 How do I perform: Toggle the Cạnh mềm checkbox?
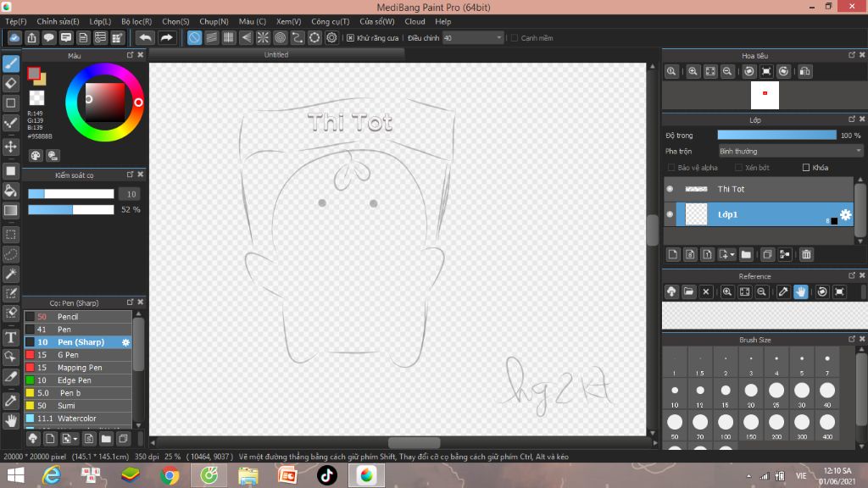coord(515,38)
